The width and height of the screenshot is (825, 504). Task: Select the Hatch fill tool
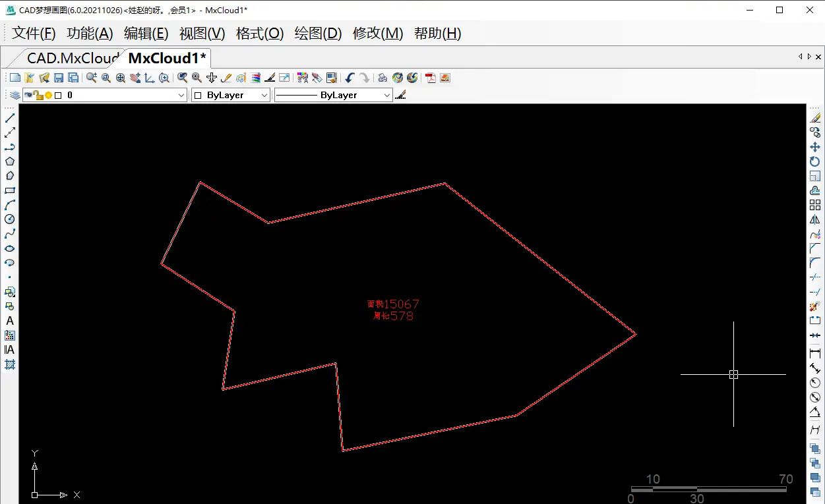click(10, 364)
